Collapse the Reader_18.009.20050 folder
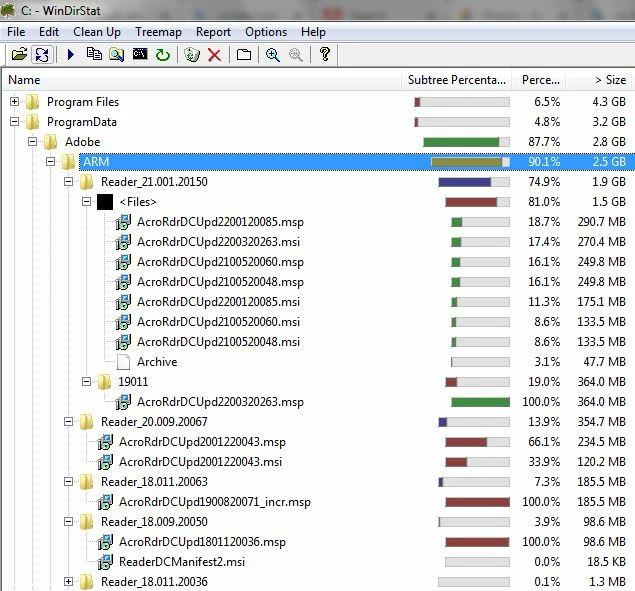 pyautogui.click(x=69, y=522)
